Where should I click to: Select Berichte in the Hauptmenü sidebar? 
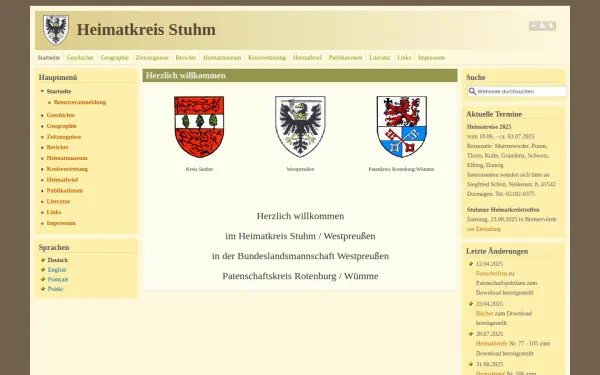pos(57,147)
